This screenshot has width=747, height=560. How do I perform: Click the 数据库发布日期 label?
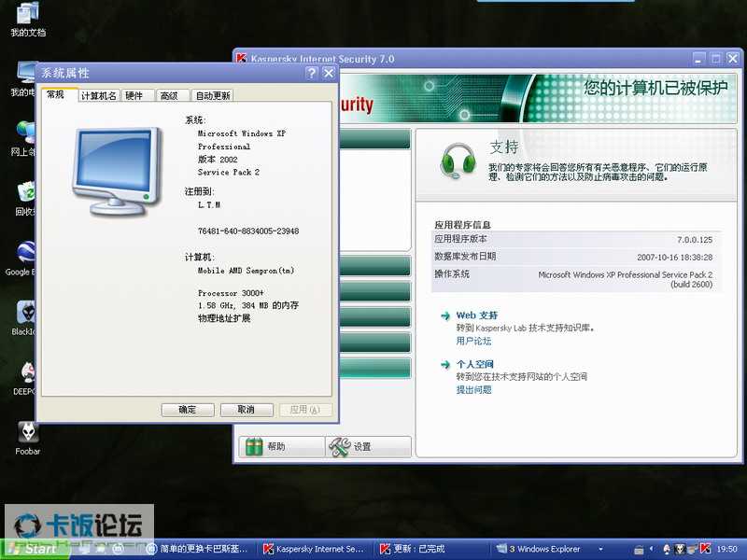[x=465, y=256]
